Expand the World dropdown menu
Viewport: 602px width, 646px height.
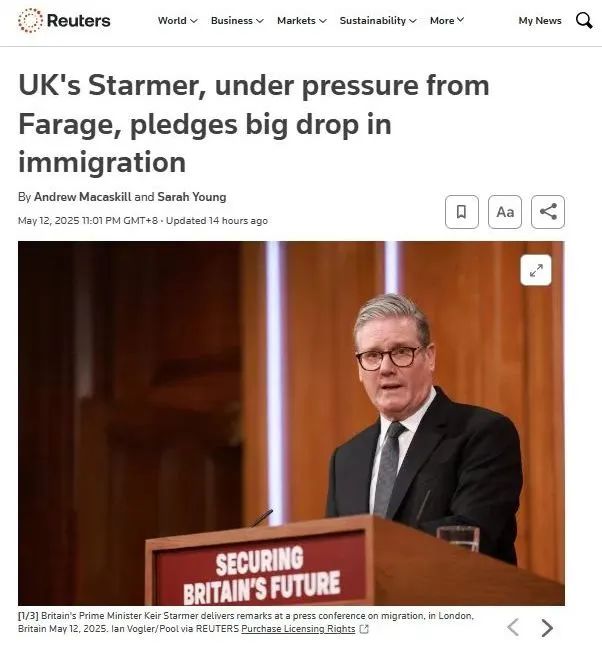point(178,21)
